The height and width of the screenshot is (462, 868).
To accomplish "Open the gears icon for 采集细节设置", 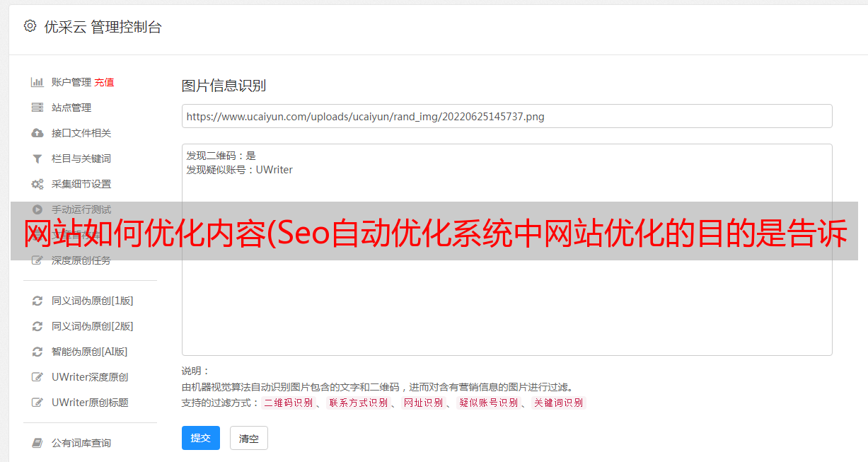I will pos(37,184).
